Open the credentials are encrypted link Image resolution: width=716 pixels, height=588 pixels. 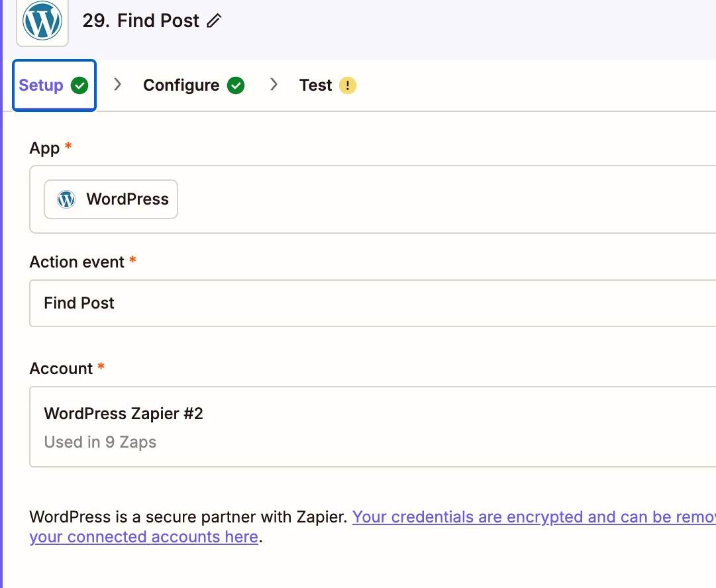pos(534,516)
